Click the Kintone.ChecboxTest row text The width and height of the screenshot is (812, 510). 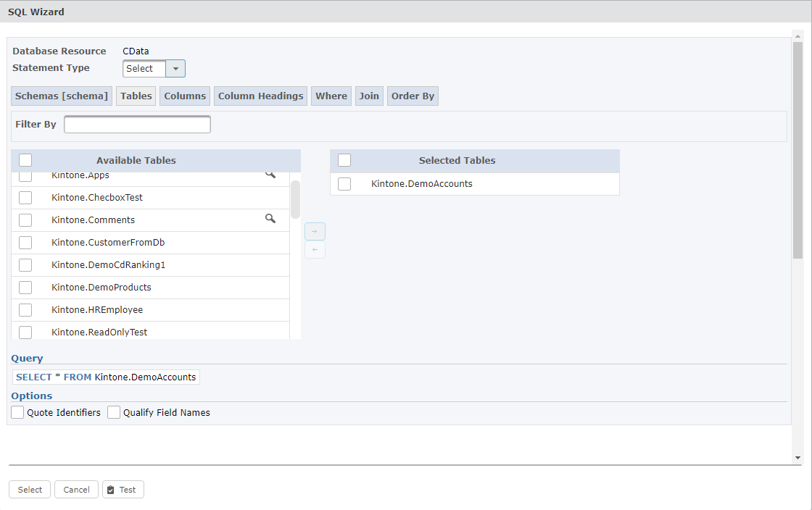97,198
